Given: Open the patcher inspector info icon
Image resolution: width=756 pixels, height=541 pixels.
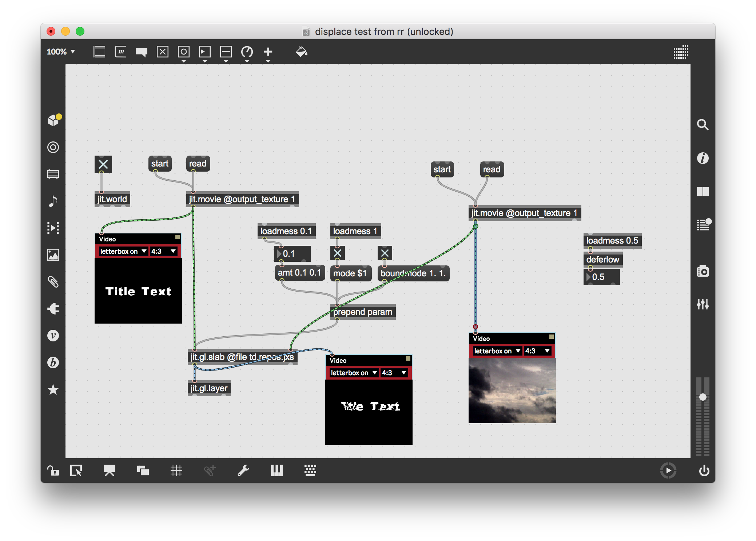Looking at the screenshot, I should [x=703, y=158].
